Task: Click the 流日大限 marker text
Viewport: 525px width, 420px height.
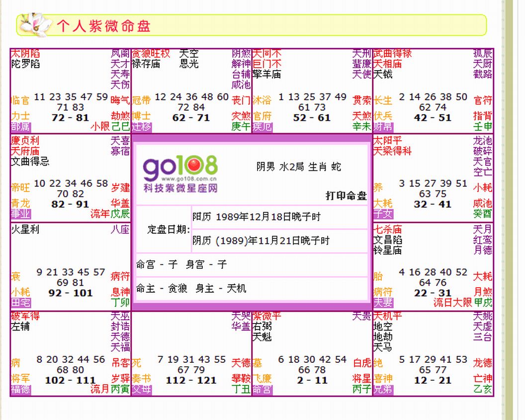Action: [452, 303]
